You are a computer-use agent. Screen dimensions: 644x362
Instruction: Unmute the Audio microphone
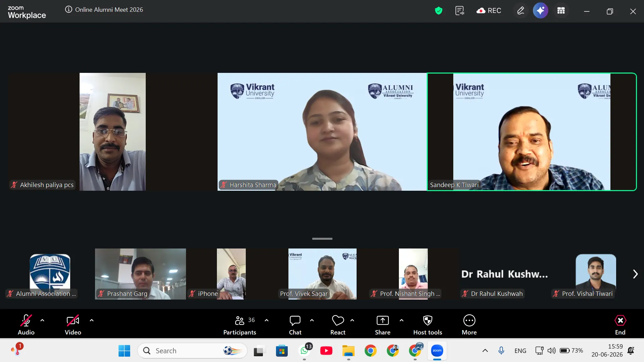pos(26,325)
